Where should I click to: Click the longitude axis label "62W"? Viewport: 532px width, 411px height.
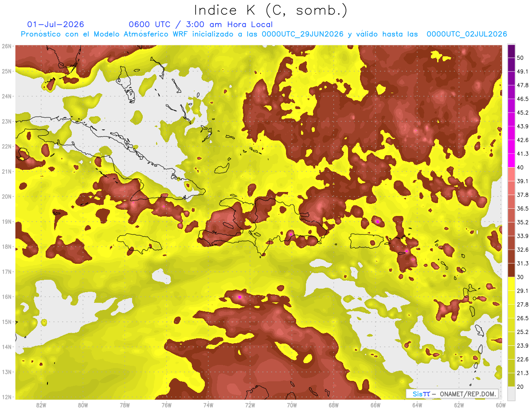coord(459,405)
